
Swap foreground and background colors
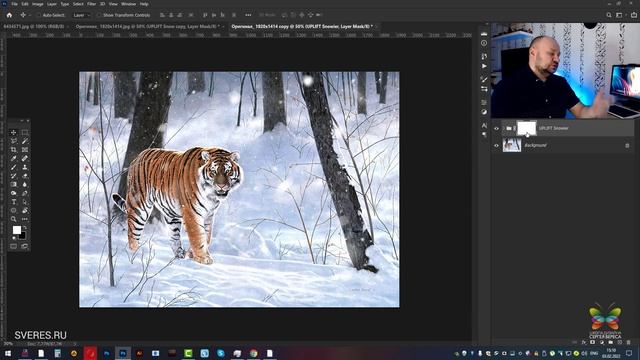[24, 227]
